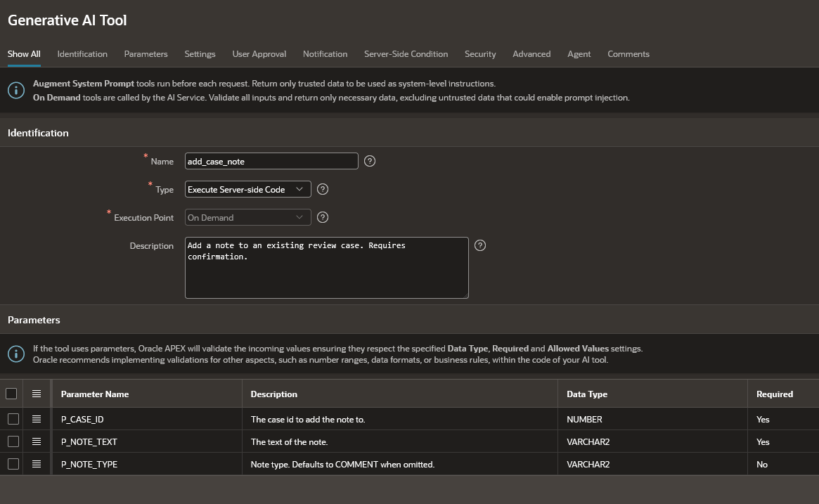Image resolution: width=819 pixels, height=504 pixels.
Task: Select the P_NOTE_TEXT row checkbox
Action: (13, 441)
